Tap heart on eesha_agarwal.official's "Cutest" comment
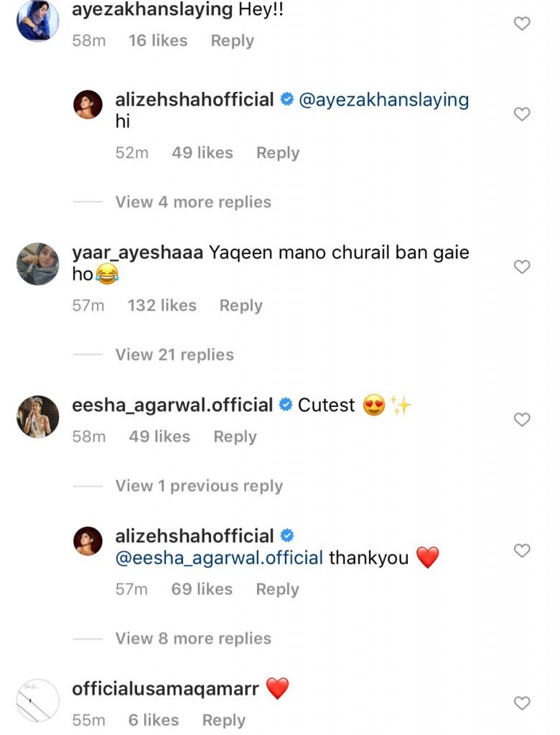The height and width of the screenshot is (735, 560). 523,419
